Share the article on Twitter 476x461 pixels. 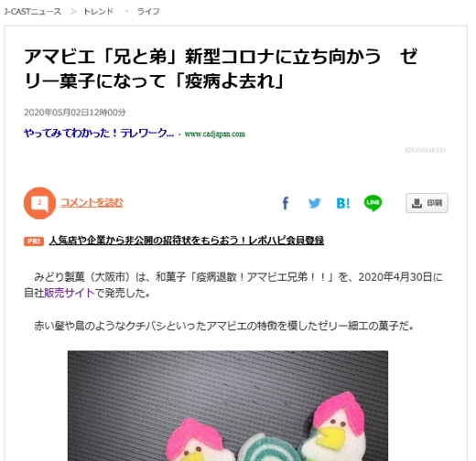point(315,203)
